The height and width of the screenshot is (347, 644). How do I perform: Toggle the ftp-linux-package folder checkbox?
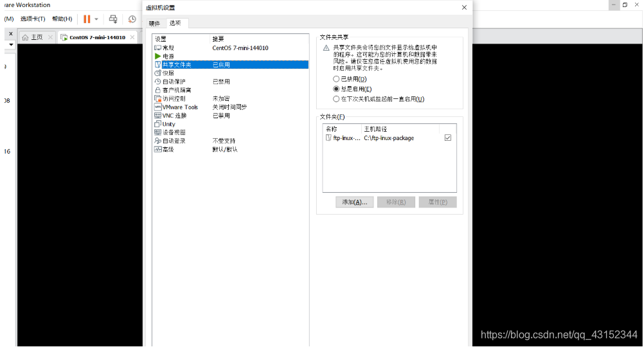pyautogui.click(x=448, y=138)
